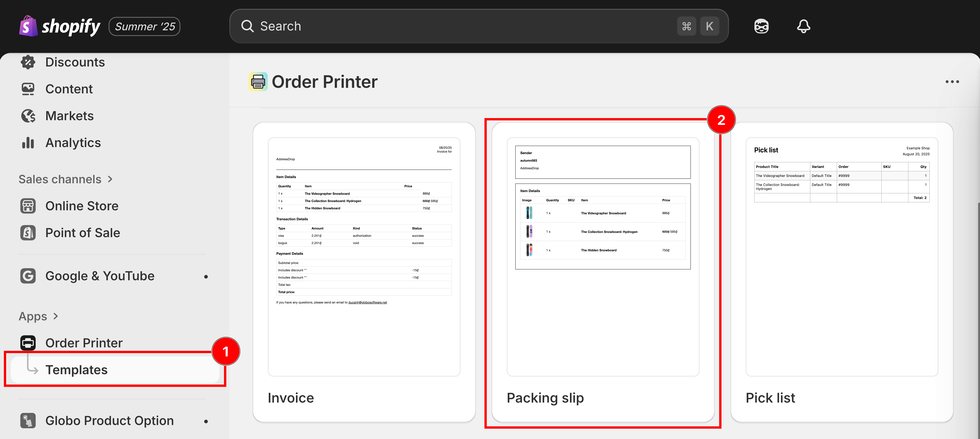Click the Pick list card title
The height and width of the screenshot is (439, 980).
pos(770,398)
